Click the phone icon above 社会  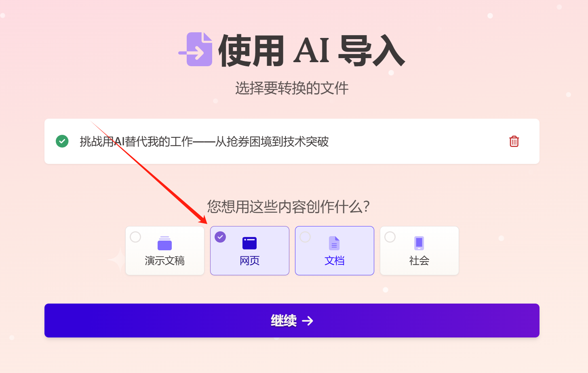pos(419,243)
